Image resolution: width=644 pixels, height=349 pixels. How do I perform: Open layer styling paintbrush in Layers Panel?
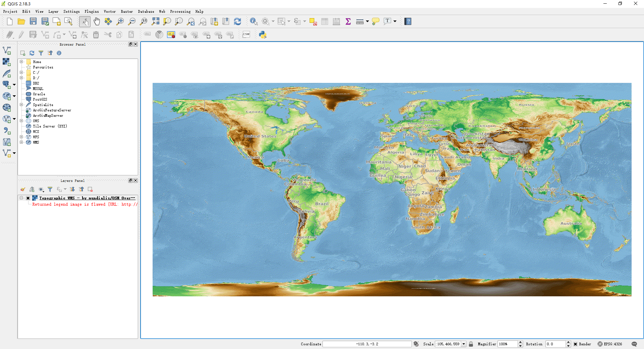click(x=23, y=189)
